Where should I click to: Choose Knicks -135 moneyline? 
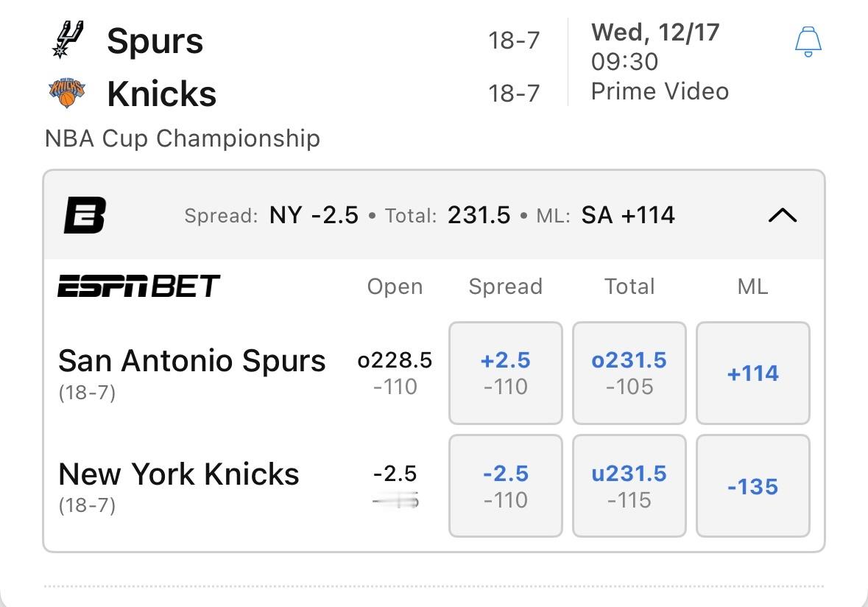coord(752,486)
